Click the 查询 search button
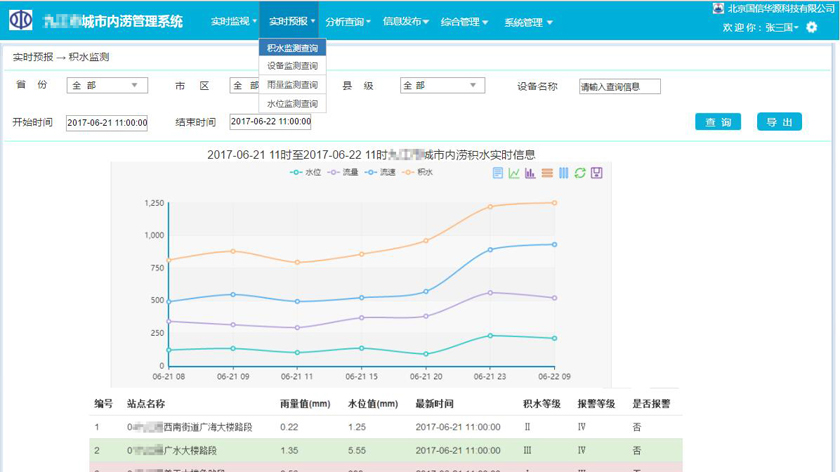 [x=718, y=122]
